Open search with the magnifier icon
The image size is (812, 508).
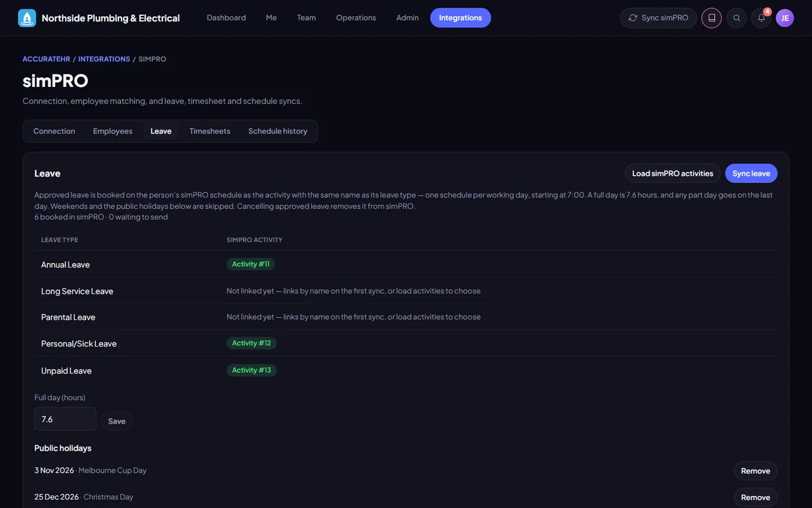click(737, 18)
